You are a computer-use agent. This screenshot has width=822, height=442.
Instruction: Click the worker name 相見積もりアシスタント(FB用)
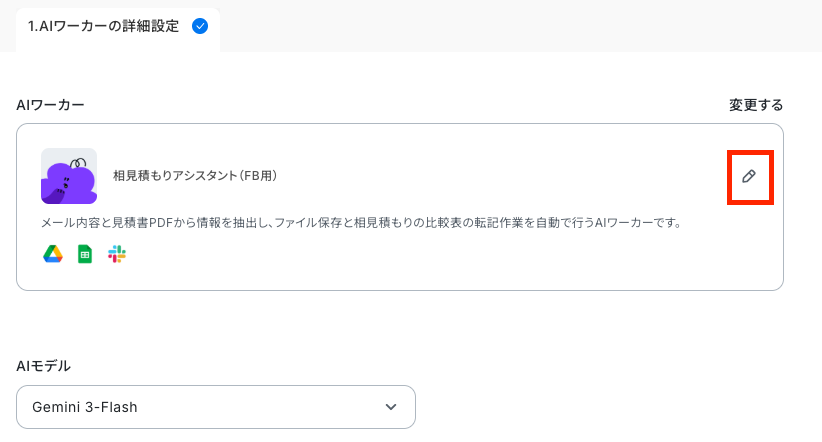click(x=195, y=176)
